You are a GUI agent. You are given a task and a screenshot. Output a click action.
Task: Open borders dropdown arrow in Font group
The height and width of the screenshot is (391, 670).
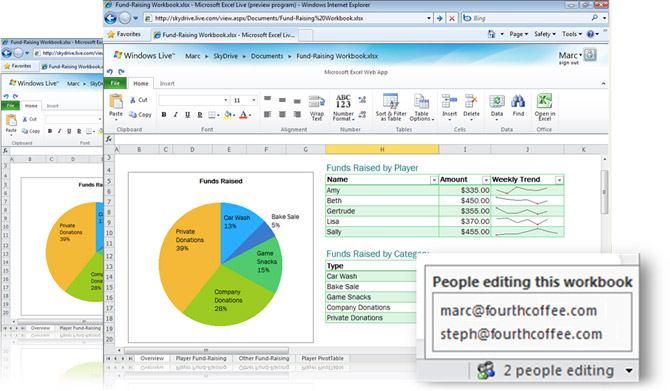tap(218, 115)
